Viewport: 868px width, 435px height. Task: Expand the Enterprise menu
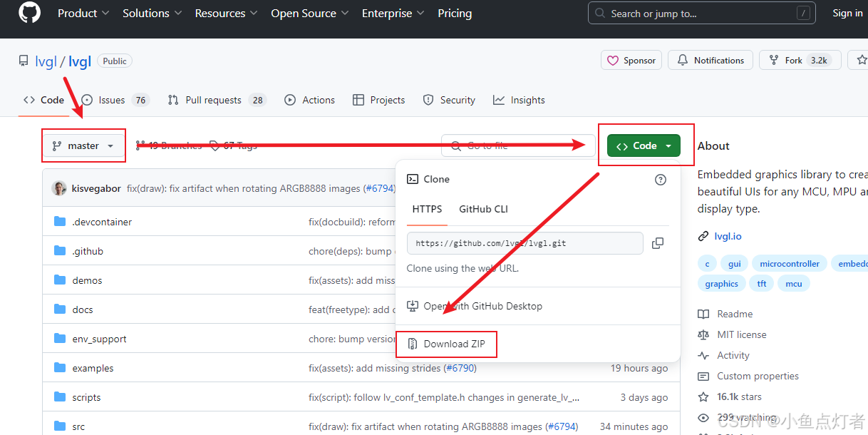[x=393, y=14]
